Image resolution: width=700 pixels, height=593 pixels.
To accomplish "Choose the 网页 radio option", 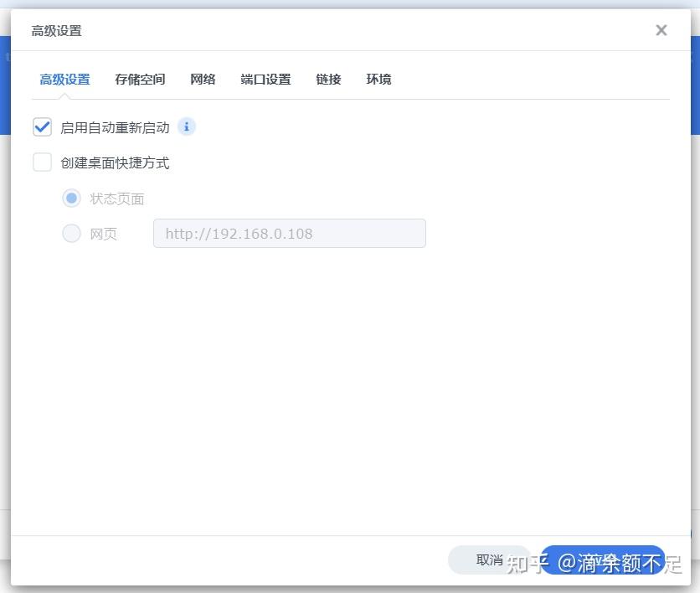I will point(71,234).
